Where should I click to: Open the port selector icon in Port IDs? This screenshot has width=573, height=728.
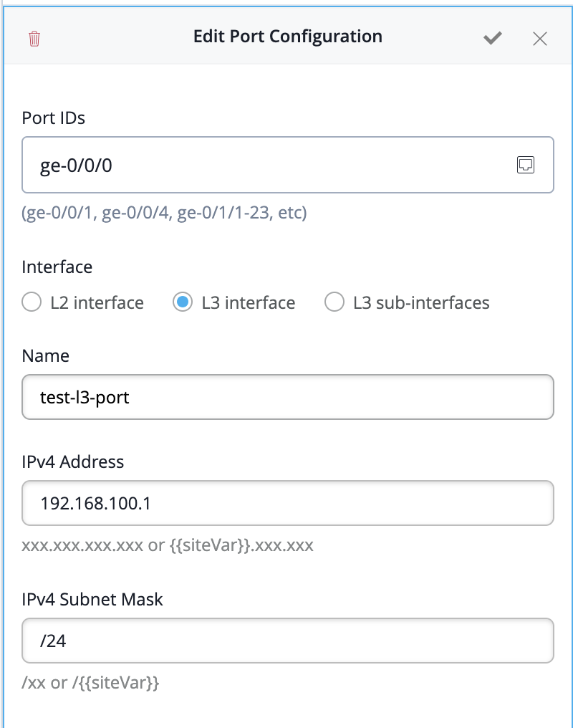point(526,165)
